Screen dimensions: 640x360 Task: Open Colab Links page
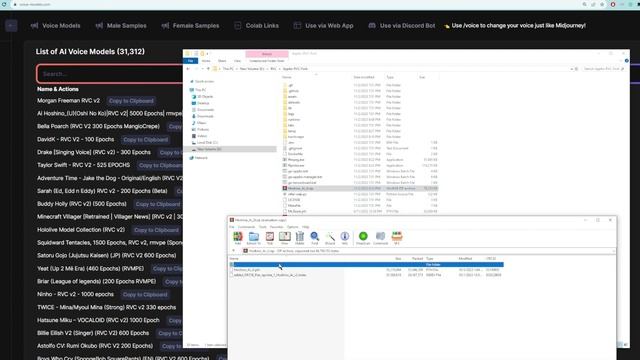click(x=257, y=26)
